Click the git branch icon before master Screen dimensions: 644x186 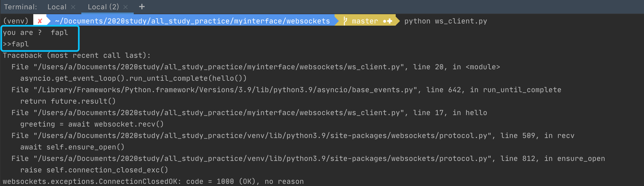click(x=345, y=21)
